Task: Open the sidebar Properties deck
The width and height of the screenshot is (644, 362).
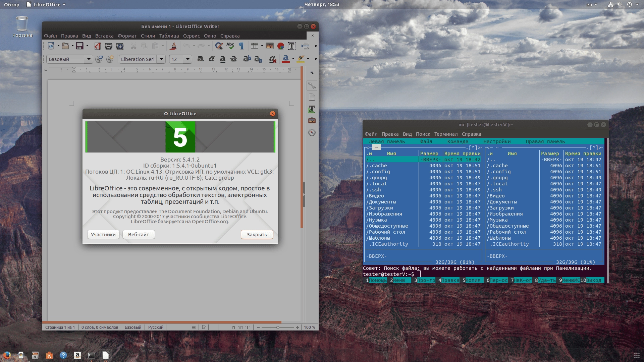Action: [312, 85]
